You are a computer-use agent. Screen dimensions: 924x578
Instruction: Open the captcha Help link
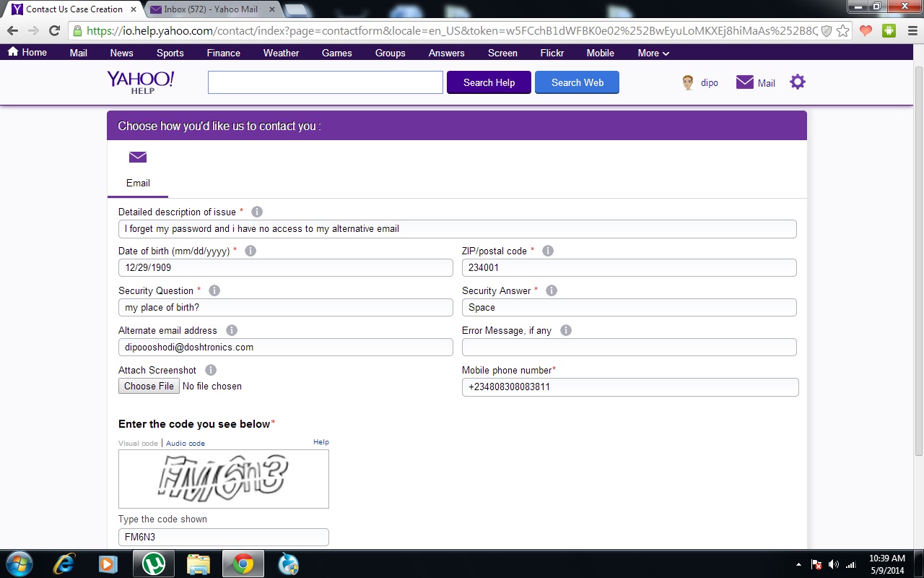point(321,442)
